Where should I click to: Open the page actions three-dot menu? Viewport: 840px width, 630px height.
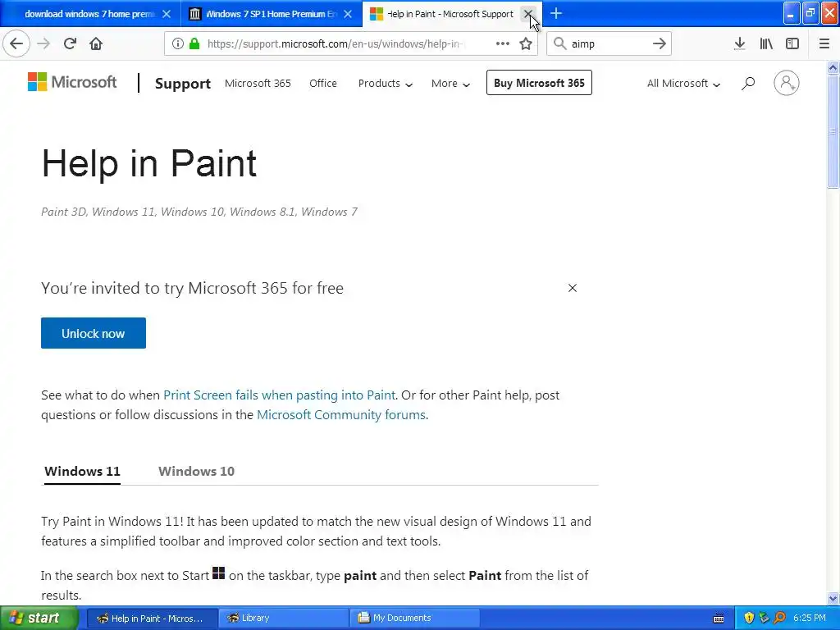point(503,43)
